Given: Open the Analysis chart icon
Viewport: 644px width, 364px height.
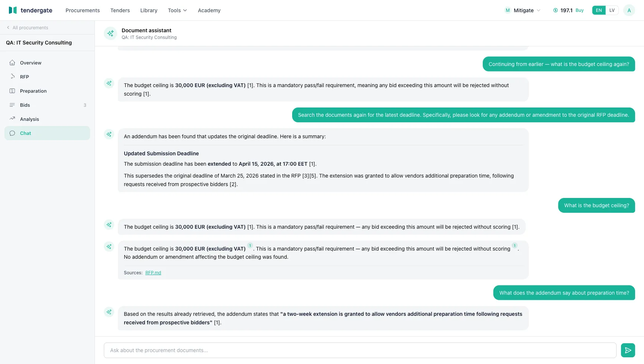Looking at the screenshot, I should coord(12,119).
